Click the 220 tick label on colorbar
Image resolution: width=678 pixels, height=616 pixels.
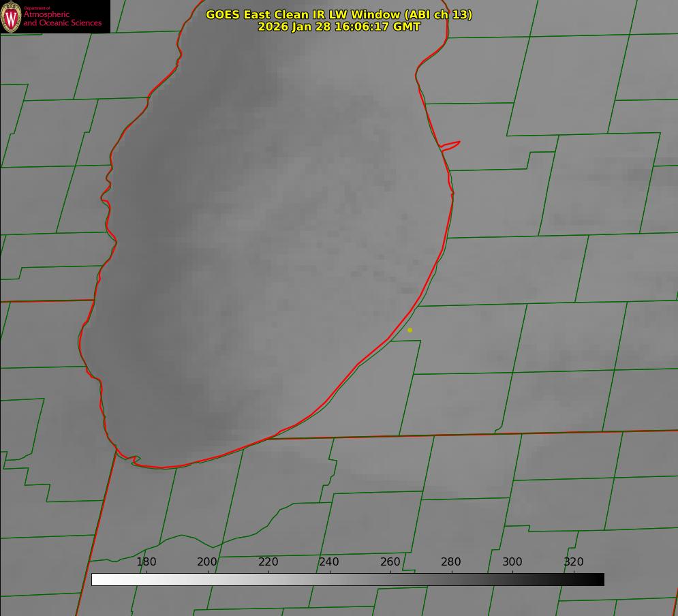pos(268,562)
